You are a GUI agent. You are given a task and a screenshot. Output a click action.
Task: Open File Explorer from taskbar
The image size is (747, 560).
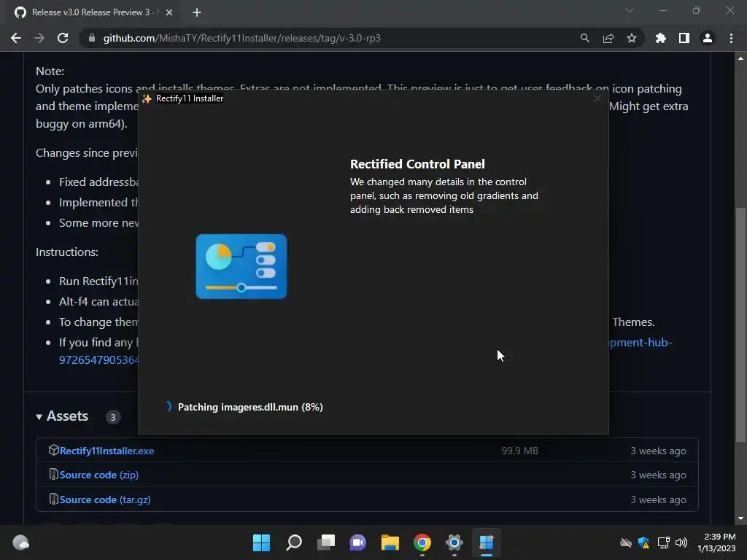pyautogui.click(x=390, y=542)
